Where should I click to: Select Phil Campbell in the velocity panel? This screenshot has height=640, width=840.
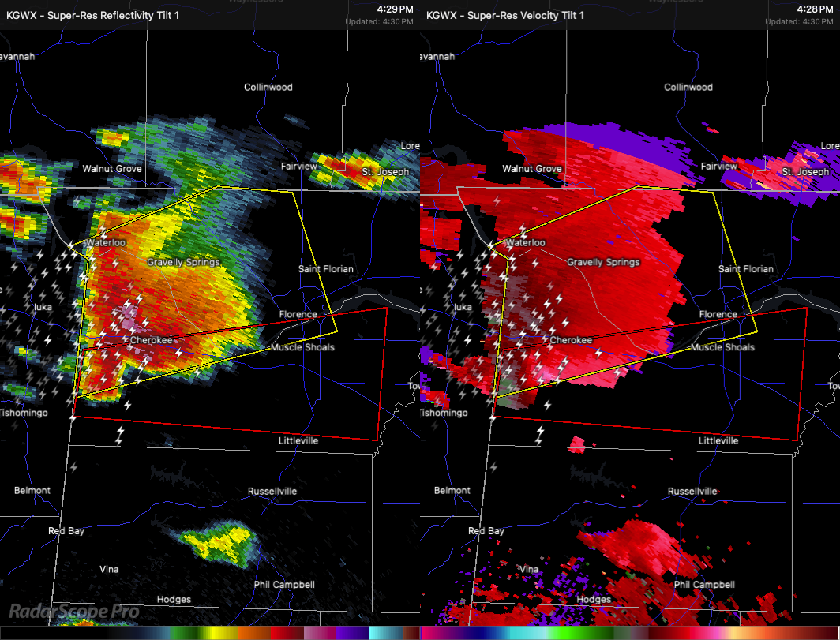pos(704,585)
